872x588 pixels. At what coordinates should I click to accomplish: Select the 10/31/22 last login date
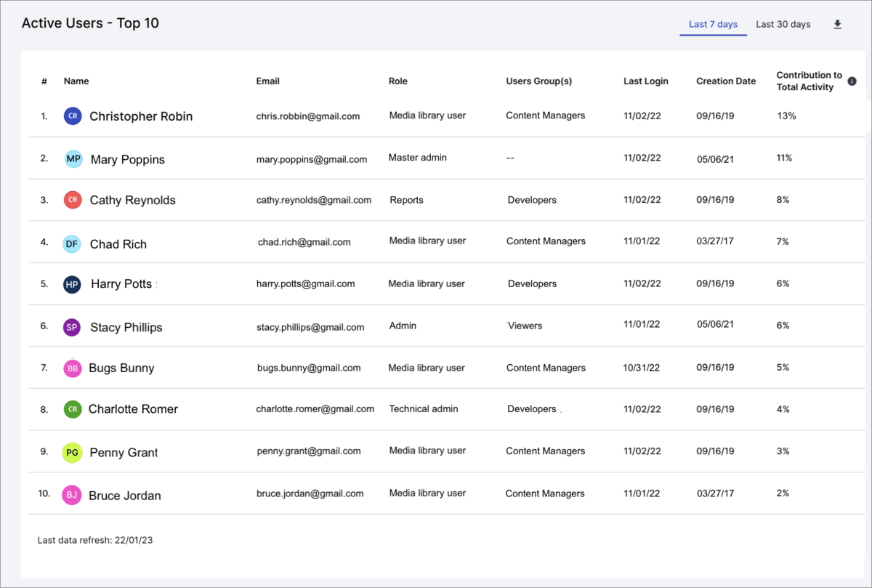[x=642, y=368]
